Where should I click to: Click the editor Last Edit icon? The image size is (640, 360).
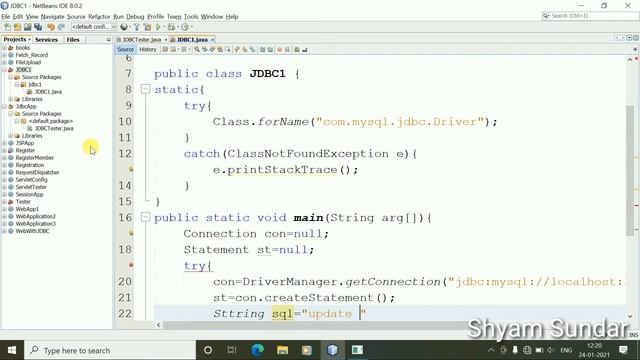click(x=165, y=50)
